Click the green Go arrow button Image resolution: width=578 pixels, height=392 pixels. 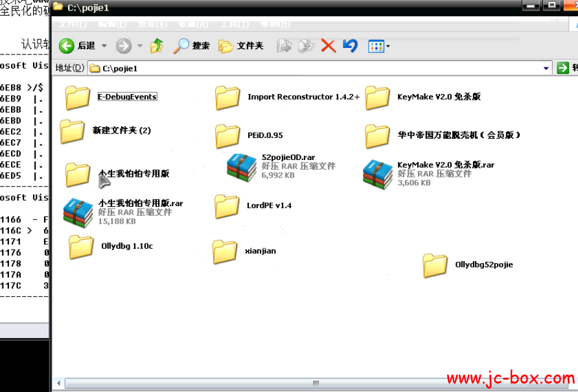(x=562, y=68)
